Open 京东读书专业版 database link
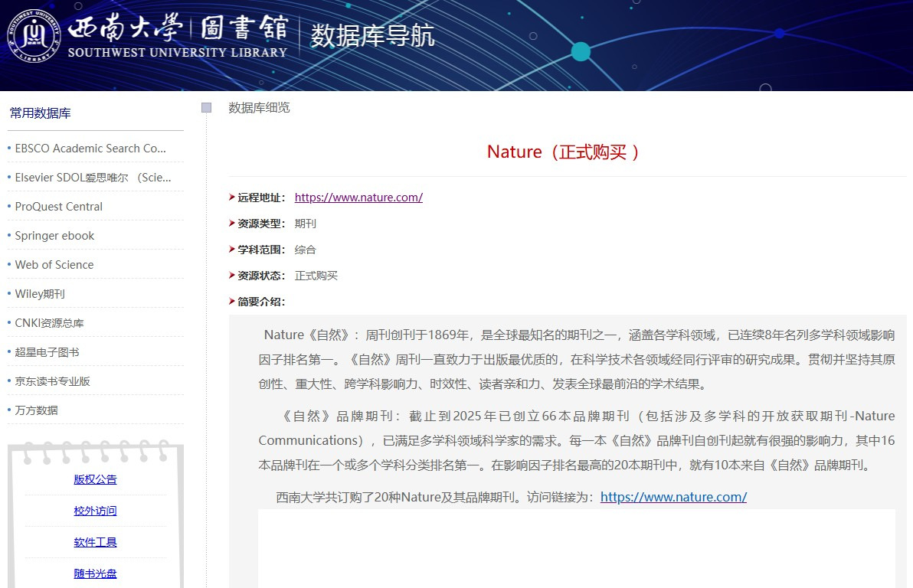This screenshot has width=913, height=588. pyautogui.click(x=53, y=381)
